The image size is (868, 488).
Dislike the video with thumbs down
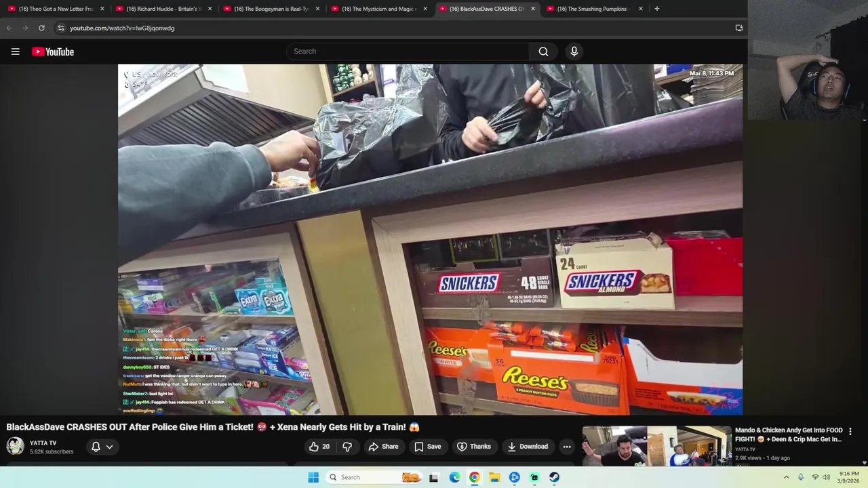pyautogui.click(x=347, y=447)
